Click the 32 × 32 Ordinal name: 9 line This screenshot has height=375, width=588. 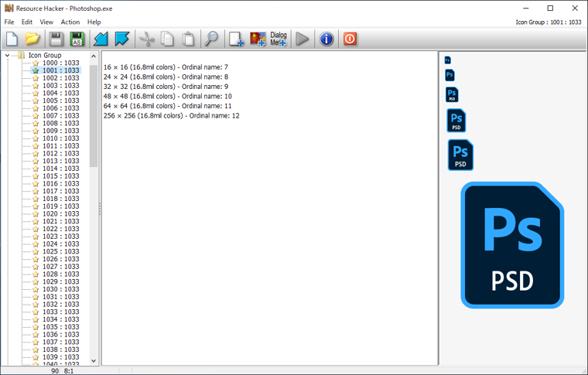pos(166,87)
